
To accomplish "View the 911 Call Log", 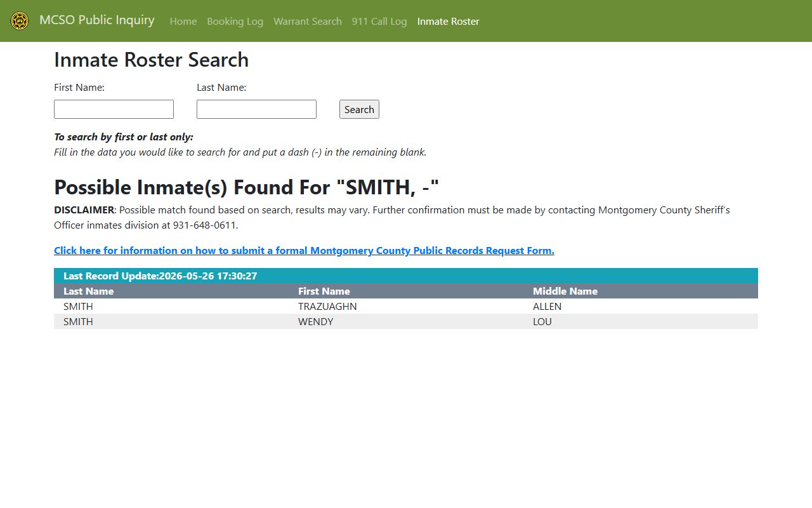I will (379, 22).
